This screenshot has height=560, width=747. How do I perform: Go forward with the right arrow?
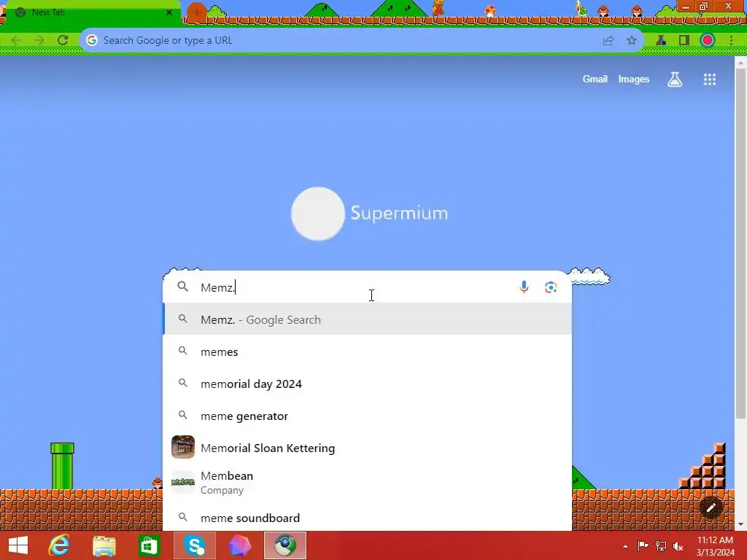[x=39, y=41]
